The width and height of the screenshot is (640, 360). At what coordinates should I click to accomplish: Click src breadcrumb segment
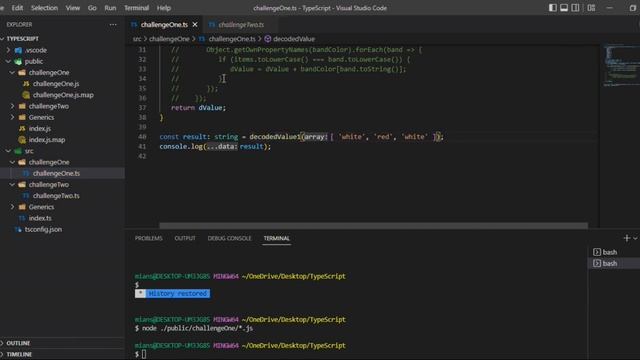point(137,39)
